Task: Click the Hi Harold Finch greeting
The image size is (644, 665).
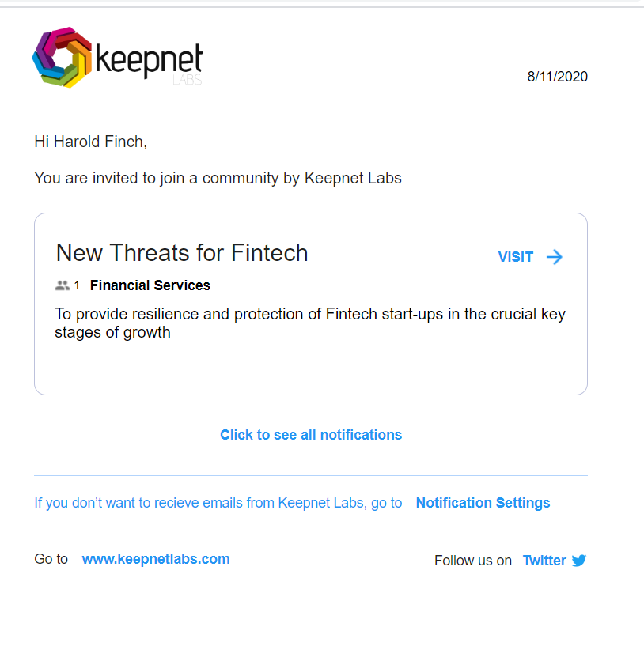Action: (90, 142)
